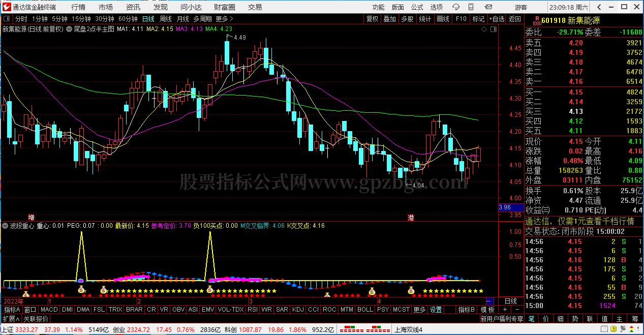Open the customer service headset icon

point(456,7)
